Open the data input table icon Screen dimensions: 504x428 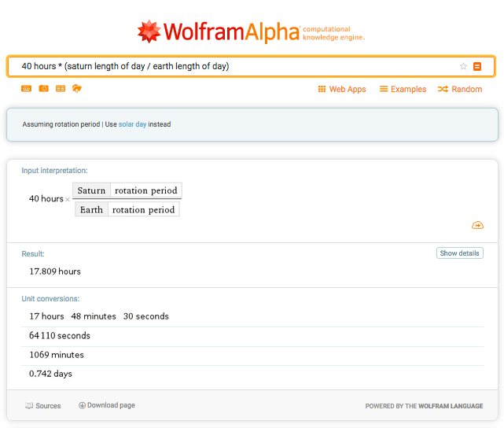[61, 88]
